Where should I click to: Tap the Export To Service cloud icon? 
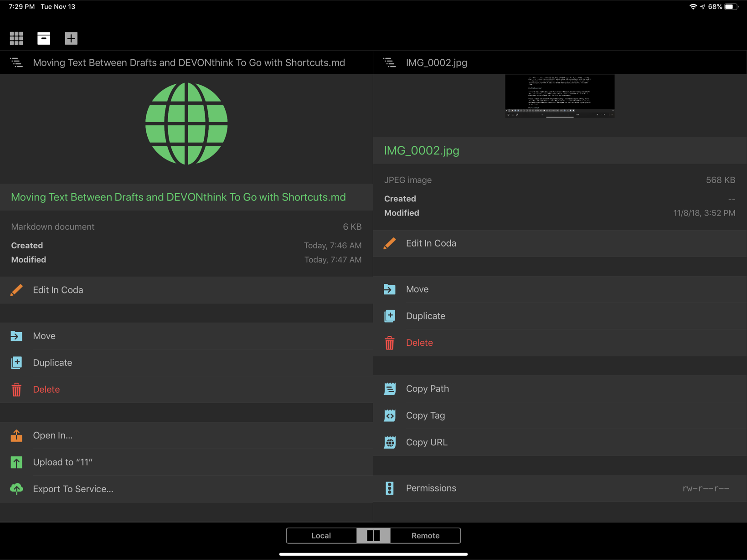pos(16,489)
